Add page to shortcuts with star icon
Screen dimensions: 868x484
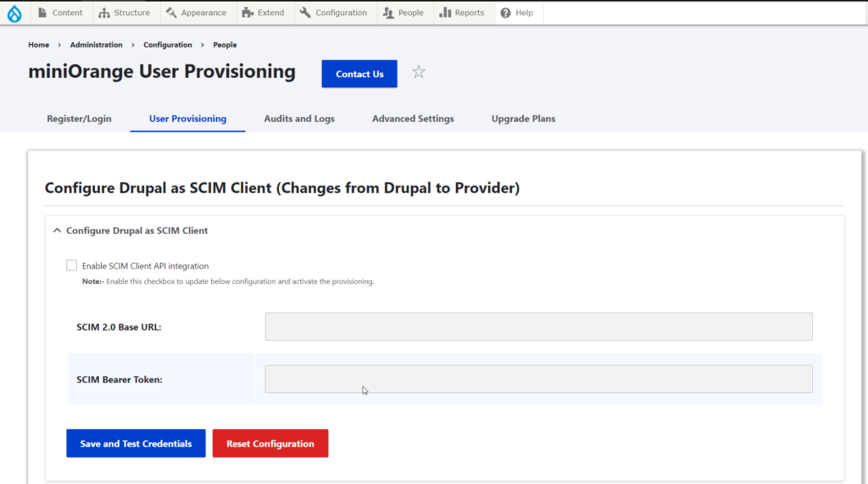coord(419,72)
